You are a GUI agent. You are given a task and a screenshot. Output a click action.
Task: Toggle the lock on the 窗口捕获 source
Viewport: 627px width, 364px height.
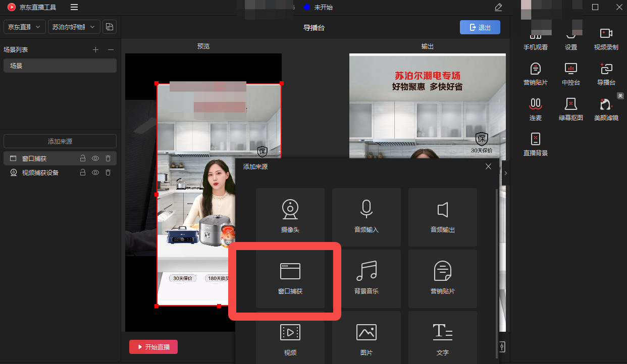[x=83, y=158]
